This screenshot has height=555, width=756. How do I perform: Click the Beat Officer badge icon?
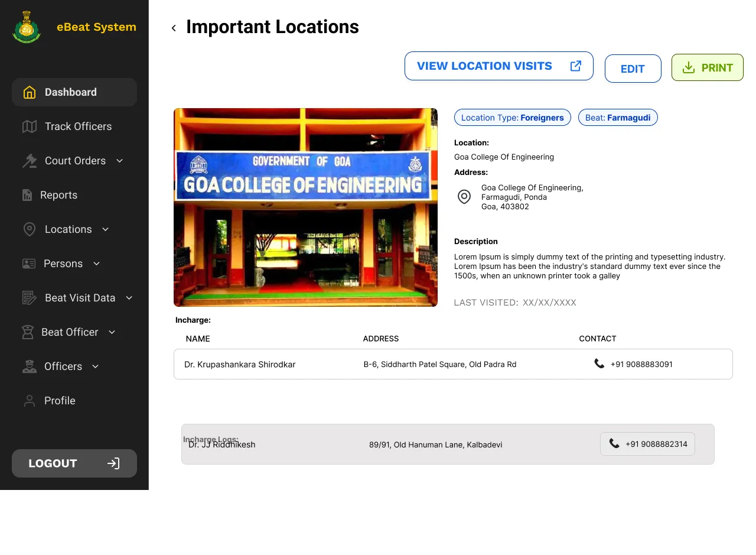click(x=28, y=332)
